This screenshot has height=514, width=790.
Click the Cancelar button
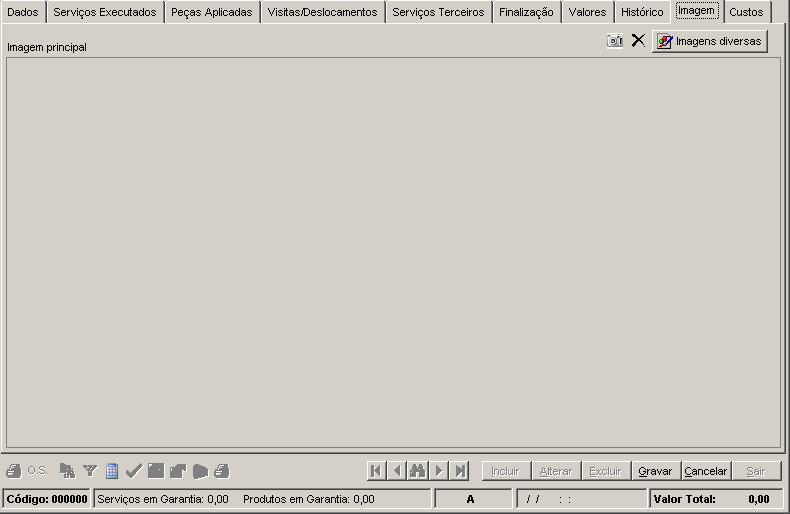tap(706, 471)
